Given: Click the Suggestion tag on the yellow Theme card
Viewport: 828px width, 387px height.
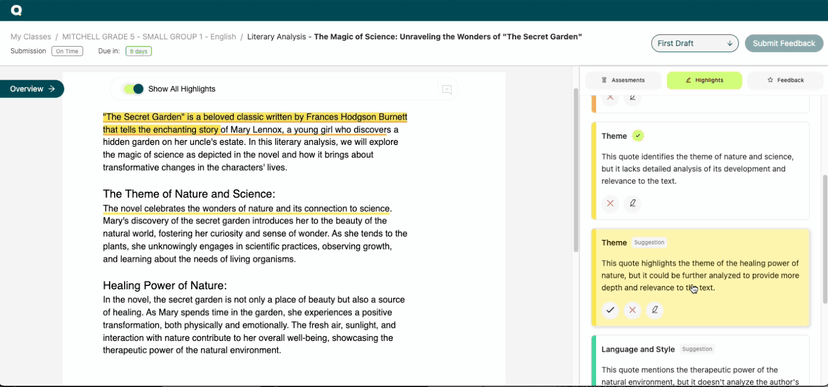Looking at the screenshot, I should (x=649, y=243).
